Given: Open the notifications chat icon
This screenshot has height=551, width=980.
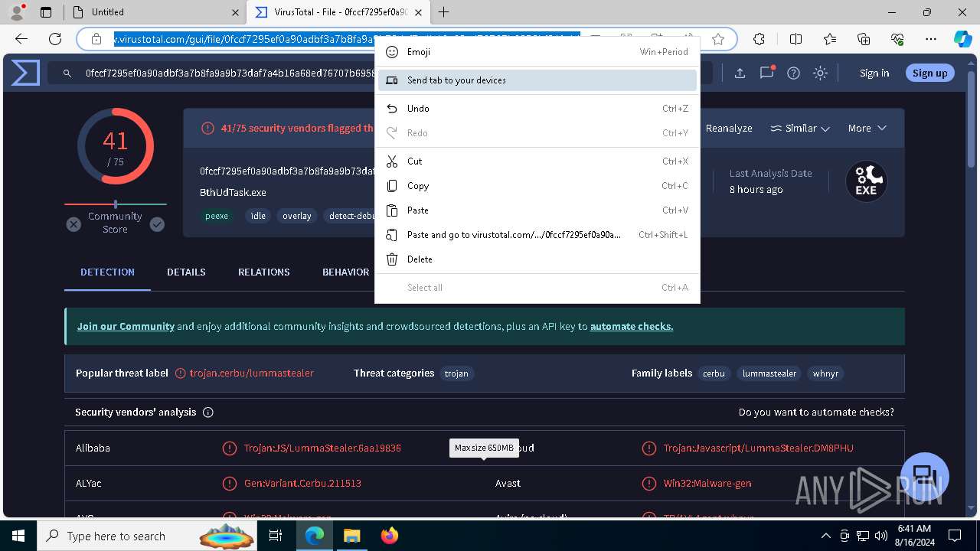Looking at the screenshot, I should (766, 73).
